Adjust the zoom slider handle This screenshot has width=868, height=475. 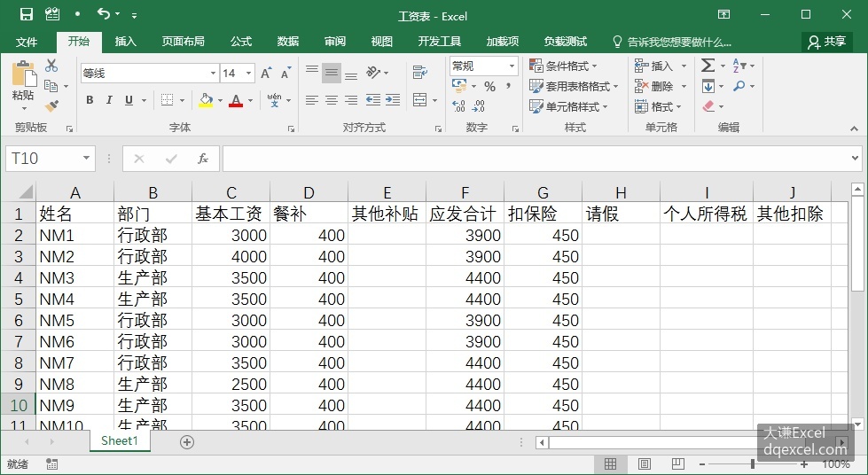753,464
